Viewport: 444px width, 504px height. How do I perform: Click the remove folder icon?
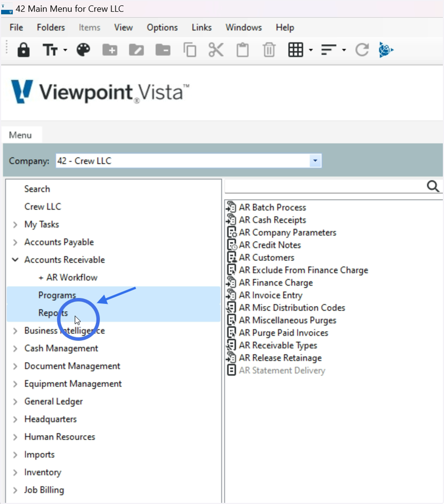pyautogui.click(x=163, y=50)
